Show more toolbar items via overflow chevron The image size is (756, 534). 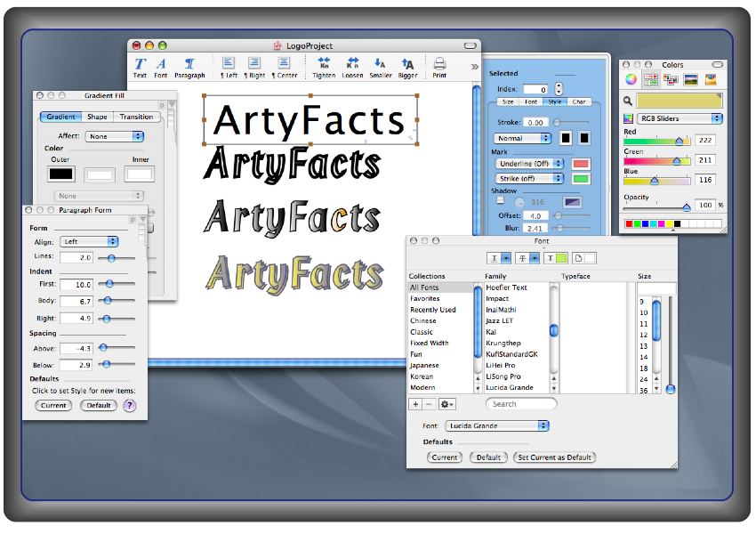pyautogui.click(x=474, y=67)
